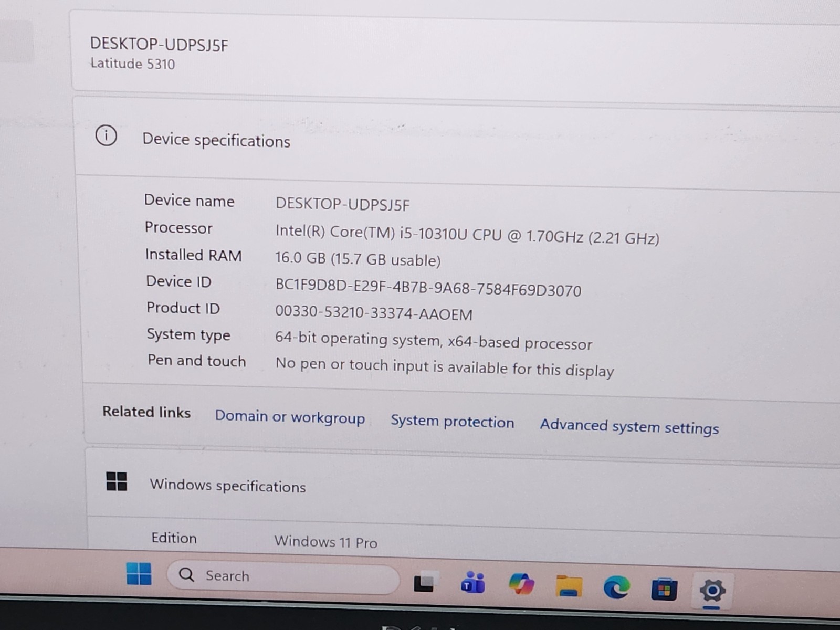Select the device name value DESKTOP-UDPSJ5F
Image resolution: width=840 pixels, height=630 pixels.
(342, 204)
